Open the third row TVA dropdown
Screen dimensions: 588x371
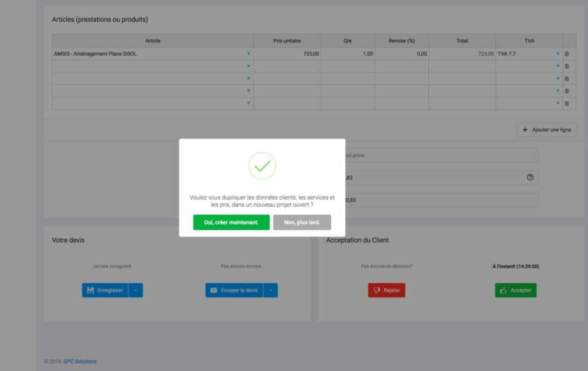point(558,79)
